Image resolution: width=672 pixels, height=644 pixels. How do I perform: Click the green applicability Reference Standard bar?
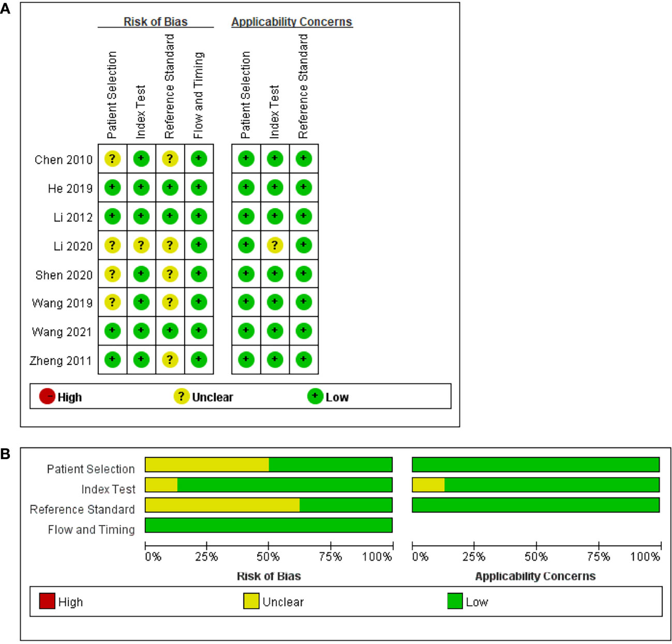point(536,505)
